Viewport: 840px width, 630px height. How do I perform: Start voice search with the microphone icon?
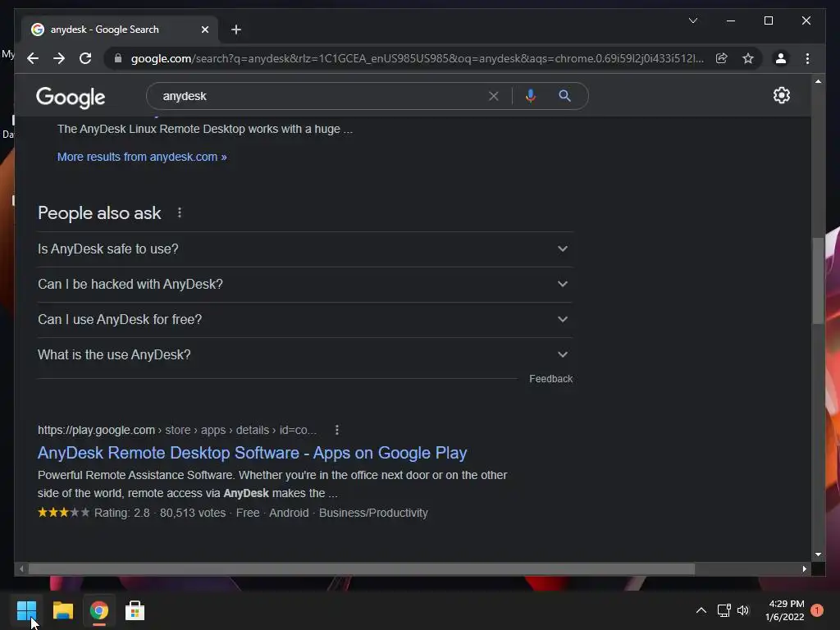531,96
